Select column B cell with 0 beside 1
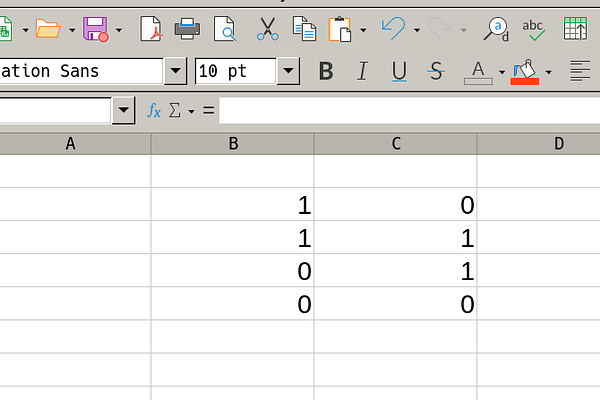The height and width of the screenshot is (400, 600). pos(232,271)
